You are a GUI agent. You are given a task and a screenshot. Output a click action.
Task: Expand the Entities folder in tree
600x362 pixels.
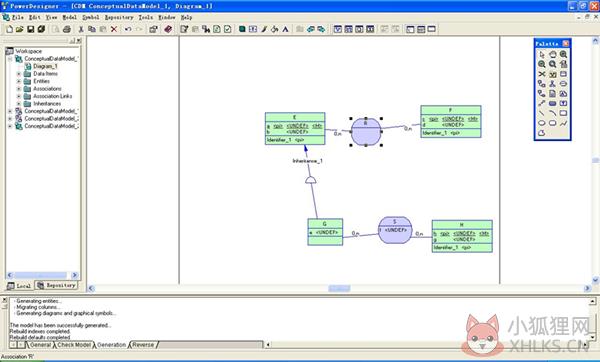coord(18,81)
